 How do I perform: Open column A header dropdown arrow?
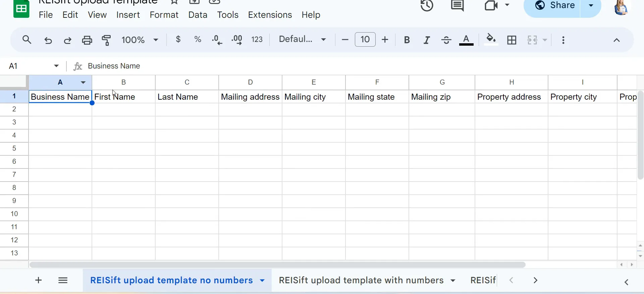(x=83, y=82)
